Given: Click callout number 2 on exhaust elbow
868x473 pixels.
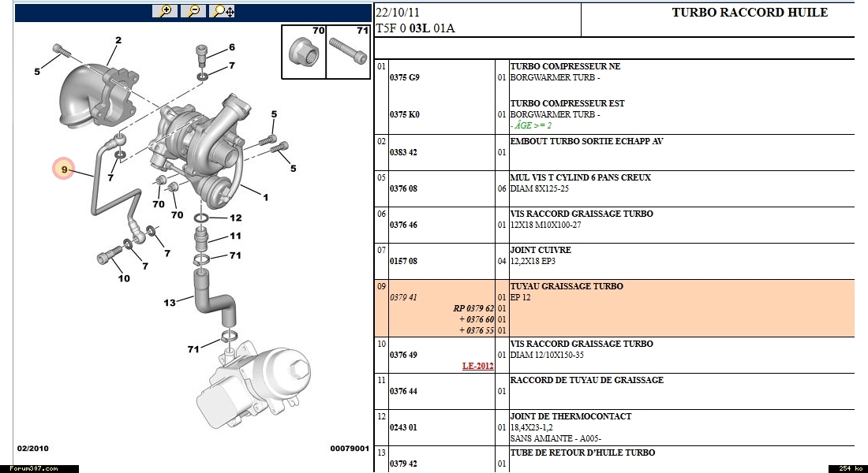Looking at the screenshot, I should 118,41.
